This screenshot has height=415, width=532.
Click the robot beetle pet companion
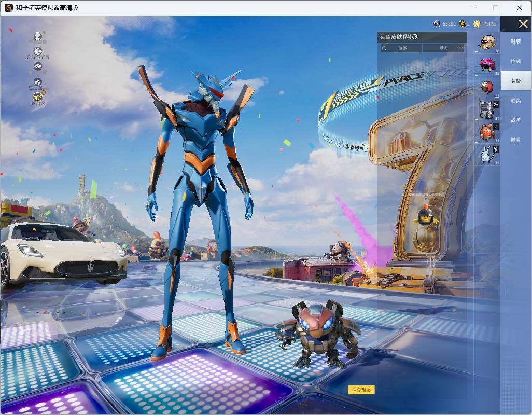pos(317,334)
